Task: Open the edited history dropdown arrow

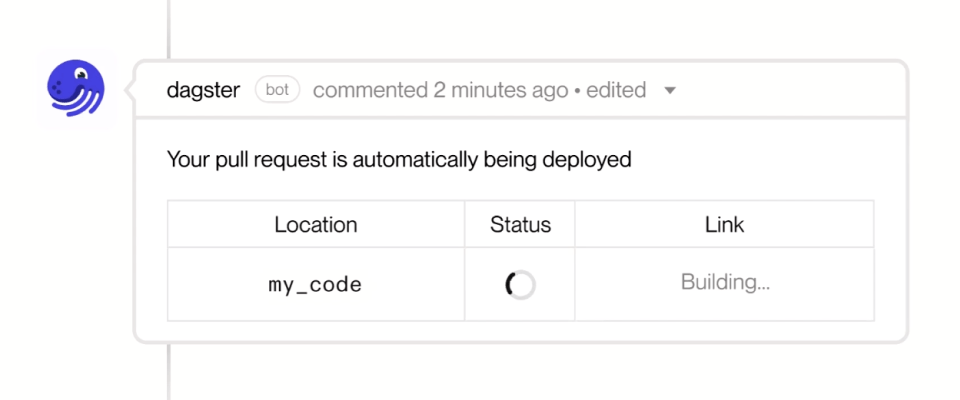Action: click(x=670, y=91)
